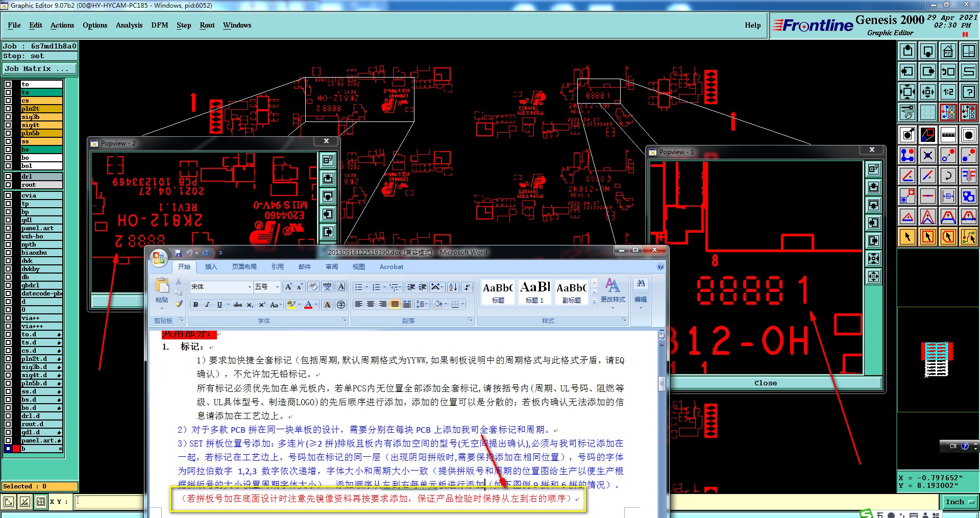The image size is (980, 518).
Task: Toggle checkbox for layer 'rout'
Action: pyautogui.click(x=8, y=185)
